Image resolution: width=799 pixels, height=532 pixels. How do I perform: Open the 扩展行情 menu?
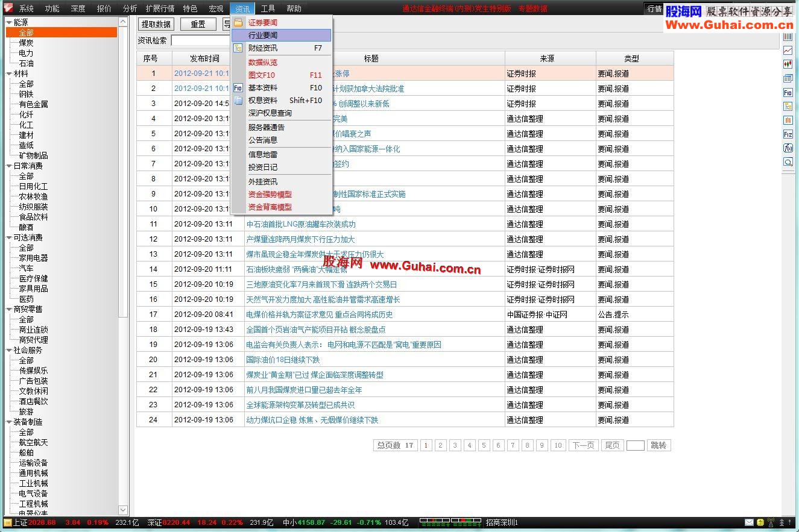point(160,8)
